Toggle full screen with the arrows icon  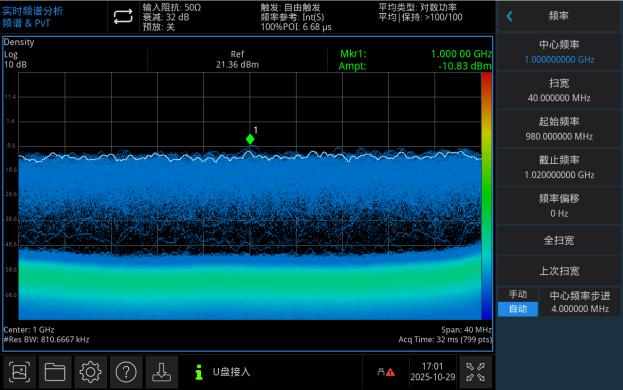pos(475,372)
